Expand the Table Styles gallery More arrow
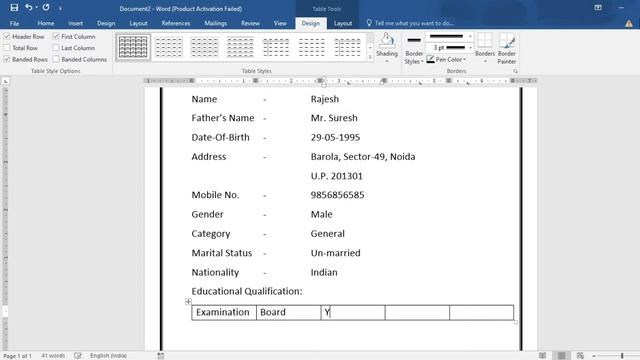Screen dimensions: 640x360 (x=370, y=57)
